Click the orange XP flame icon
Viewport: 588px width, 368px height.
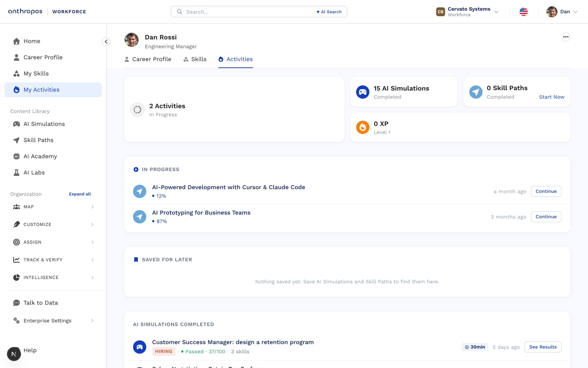pyautogui.click(x=362, y=127)
